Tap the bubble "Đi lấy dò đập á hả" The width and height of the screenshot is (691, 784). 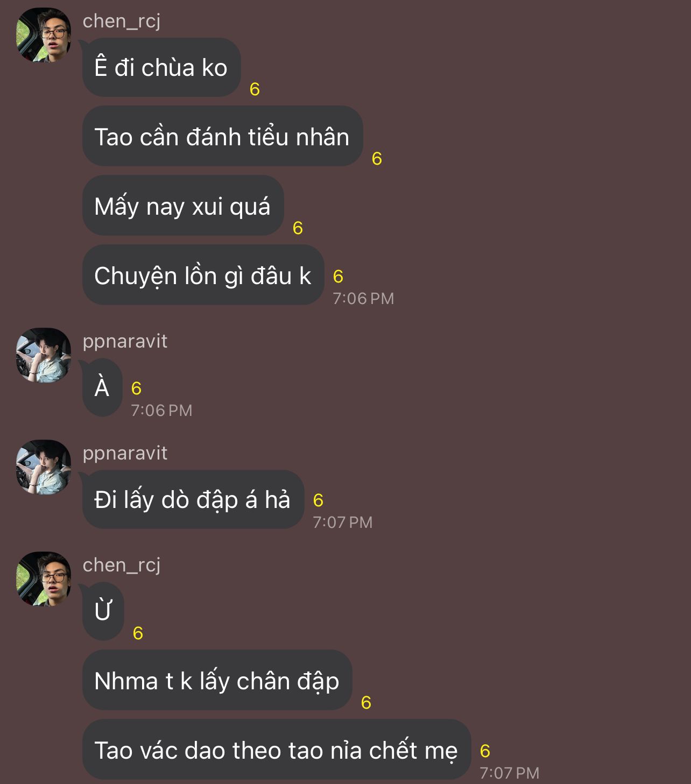click(x=193, y=499)
